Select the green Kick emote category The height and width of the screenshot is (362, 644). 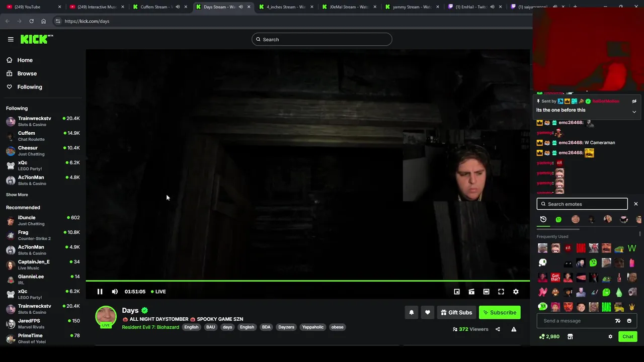click(558, 219)
